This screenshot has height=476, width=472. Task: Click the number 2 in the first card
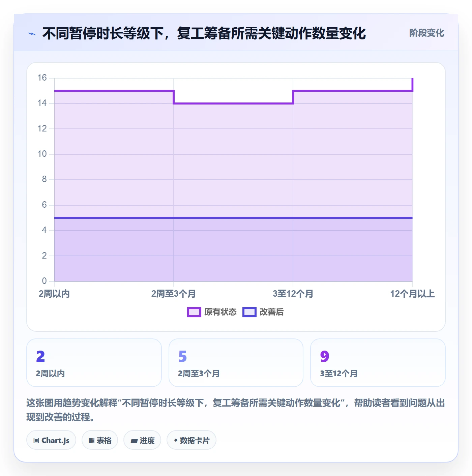[40, 356]
